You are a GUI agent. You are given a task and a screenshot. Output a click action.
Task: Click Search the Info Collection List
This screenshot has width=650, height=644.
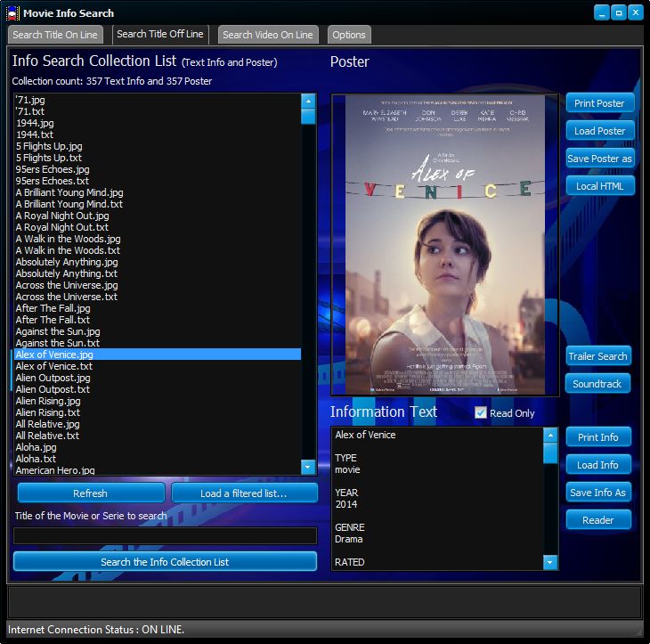165,562
